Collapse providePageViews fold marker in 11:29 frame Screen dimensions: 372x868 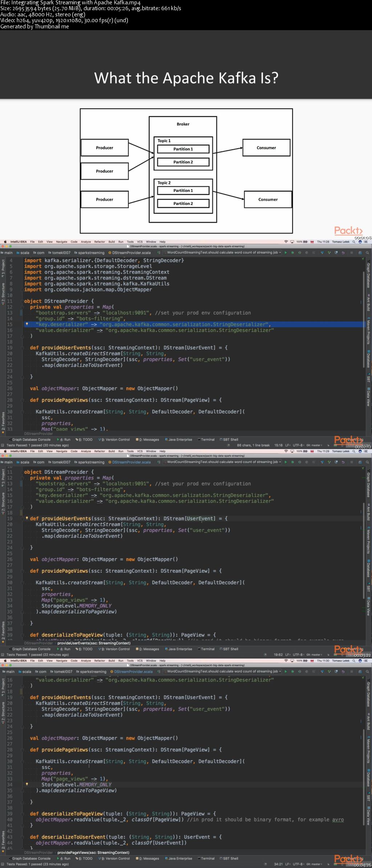[22, 571]
